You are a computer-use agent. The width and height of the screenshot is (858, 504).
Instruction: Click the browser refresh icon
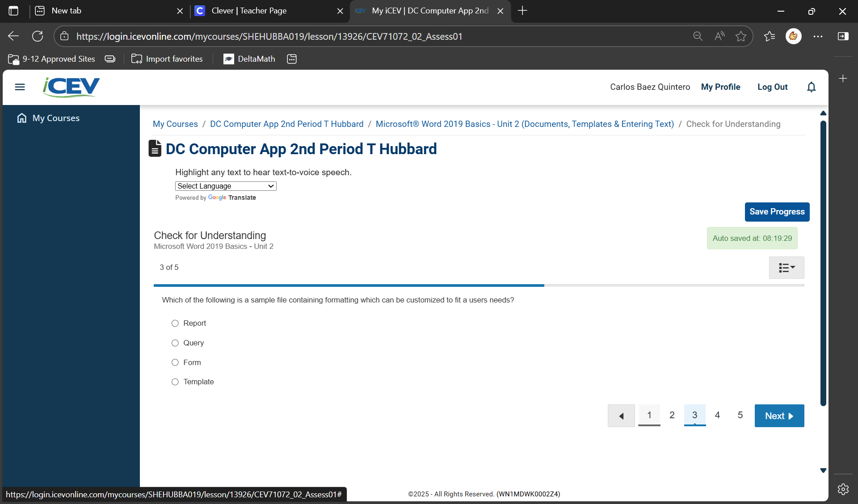38,36
